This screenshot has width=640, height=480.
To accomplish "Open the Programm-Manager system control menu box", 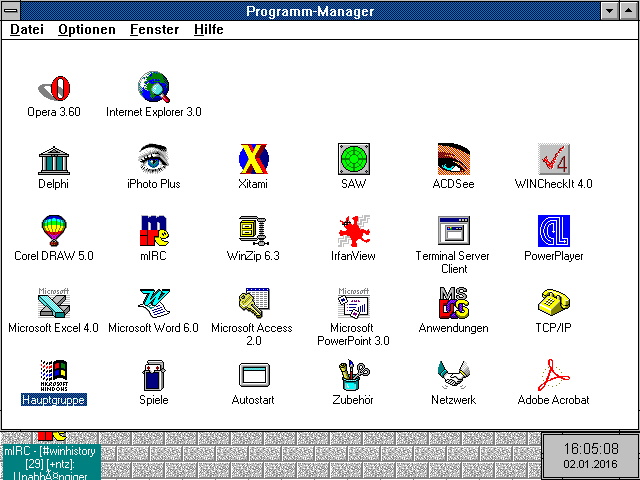I will coord(11,11).
